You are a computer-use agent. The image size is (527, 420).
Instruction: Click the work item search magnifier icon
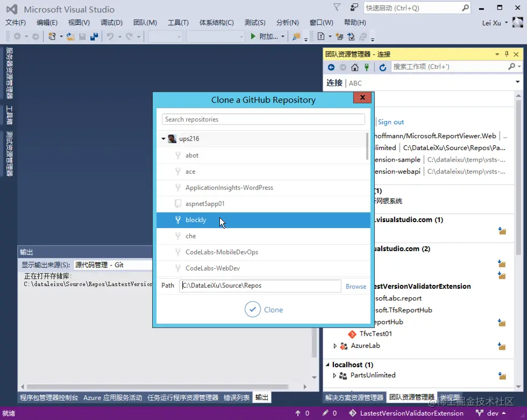pos(511,67)
